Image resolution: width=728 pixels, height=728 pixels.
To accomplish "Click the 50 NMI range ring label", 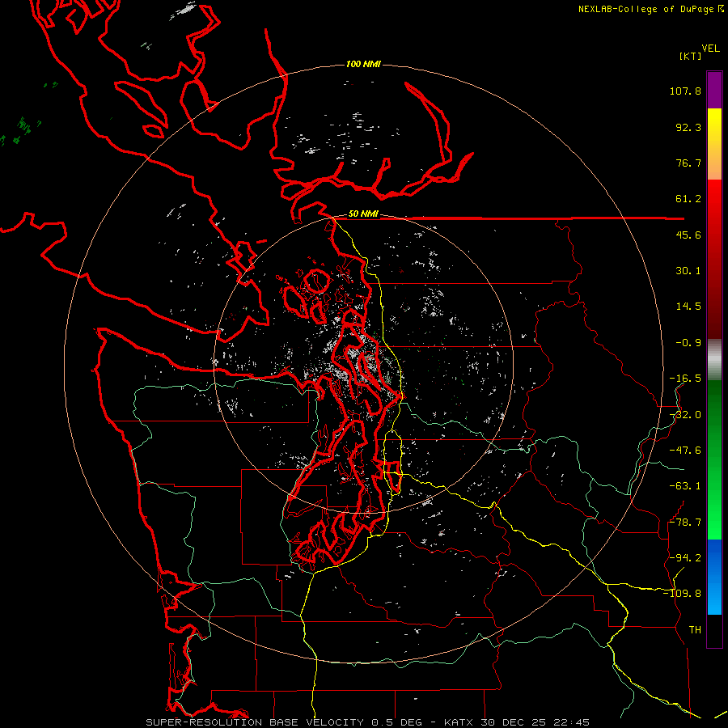I will [x=363, y=214].
